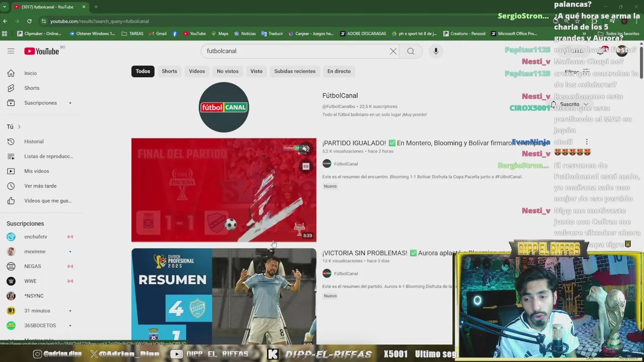Viewport: 644px width, 362px height.
Task: Open the Suscrito dropdown button
Action: pyautogui.click(x=570, y=104)
